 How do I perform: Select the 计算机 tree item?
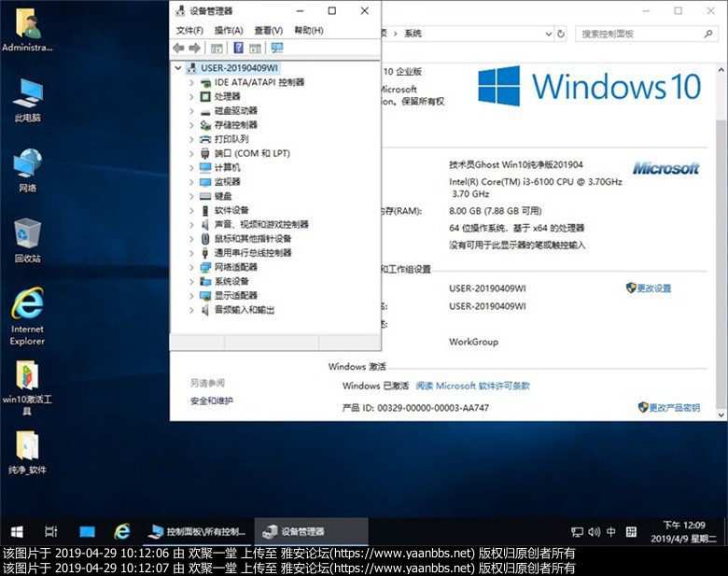coord(227,168)
